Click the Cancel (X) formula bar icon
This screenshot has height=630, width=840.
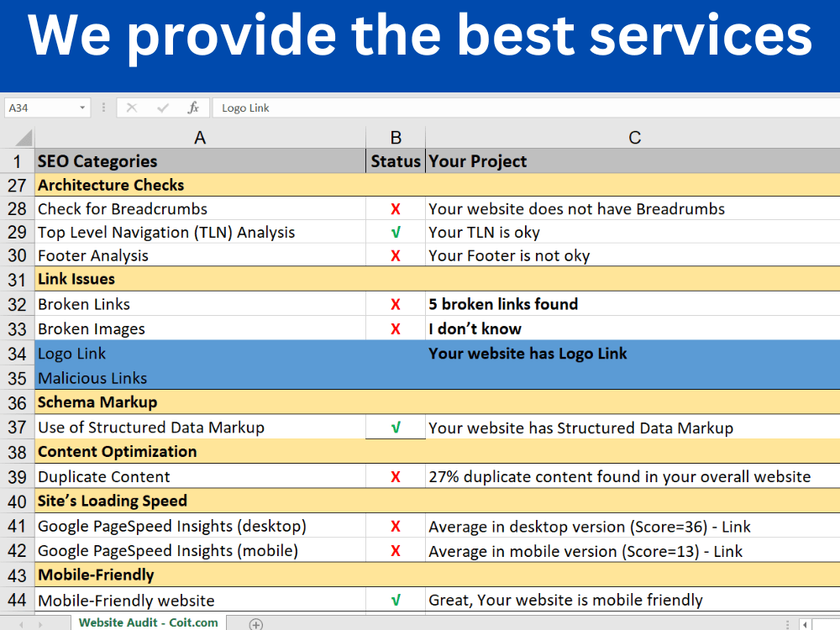pyautogui.click(x=132, y=108)
